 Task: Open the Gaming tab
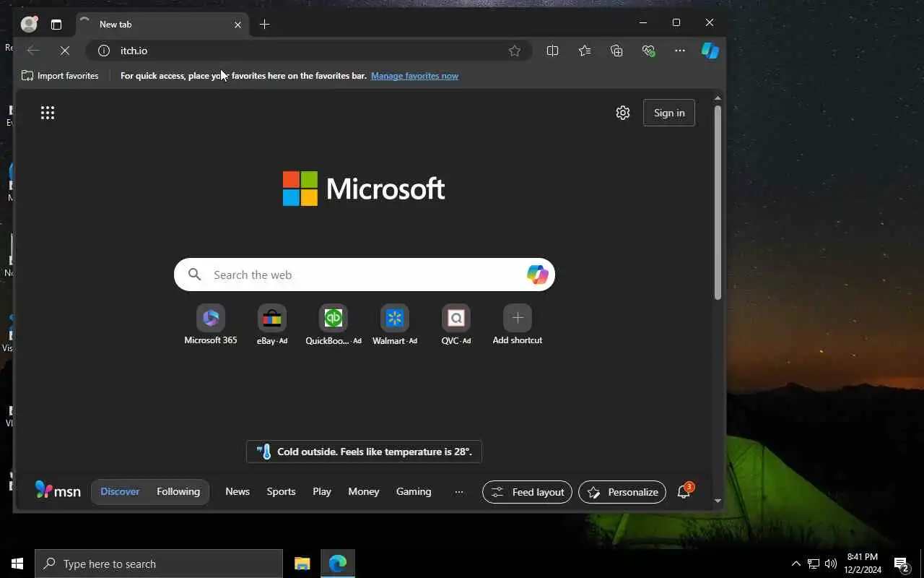[x=414, y=491]
